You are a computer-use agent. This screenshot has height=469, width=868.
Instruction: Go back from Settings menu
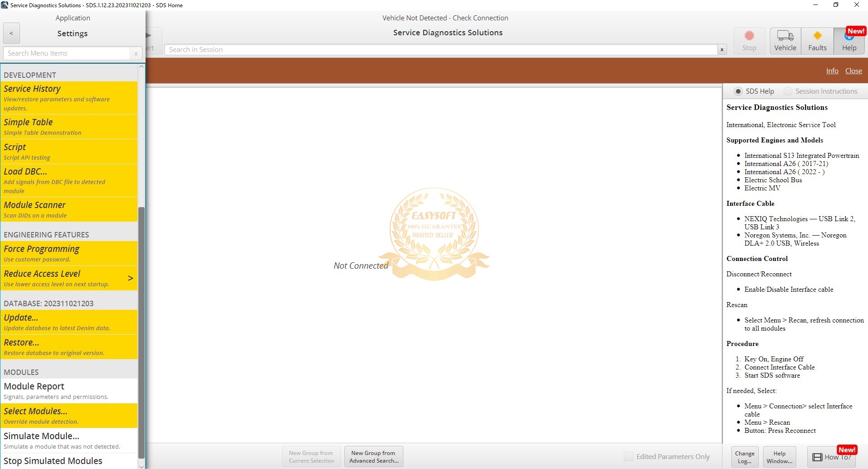pos(11,33)
